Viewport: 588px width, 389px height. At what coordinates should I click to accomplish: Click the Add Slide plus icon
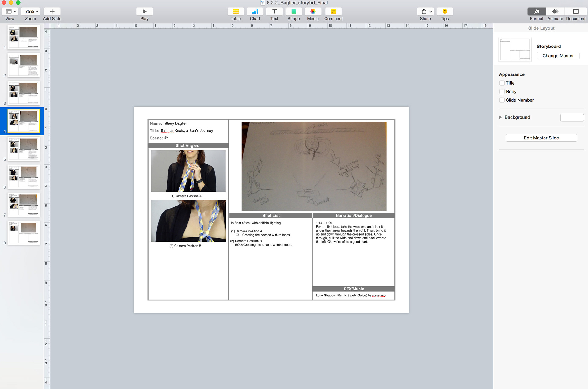(x=52, y=12)
